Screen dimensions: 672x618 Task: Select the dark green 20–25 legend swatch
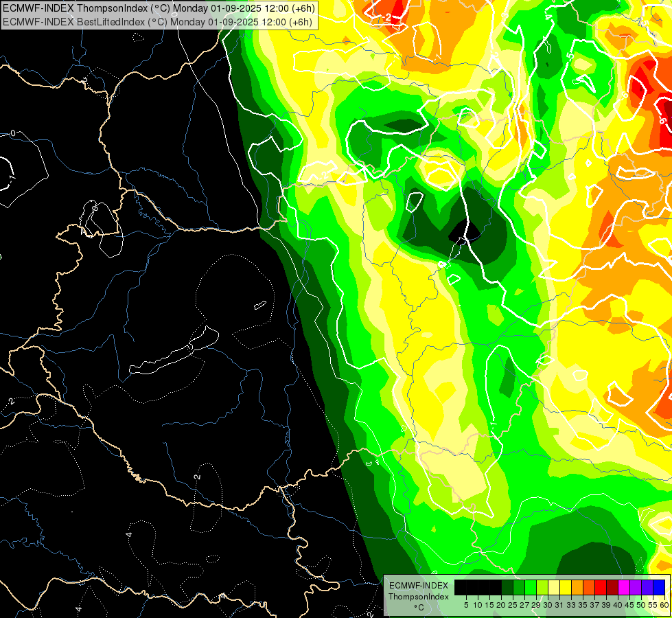(x=507, y=587)
